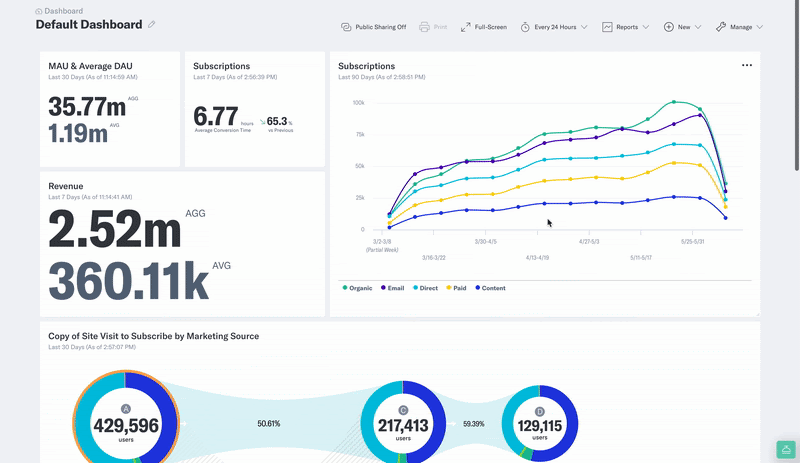Open Copy of Site Visit to Subscribe title

(x=154, y=336)
